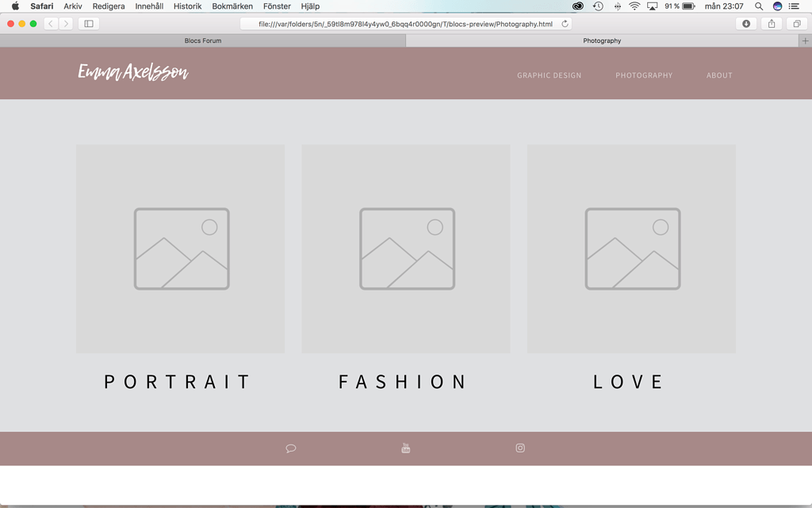812x508 pixels.
Task: Open the Safari downloads icon
Action: tap(745, 24)
